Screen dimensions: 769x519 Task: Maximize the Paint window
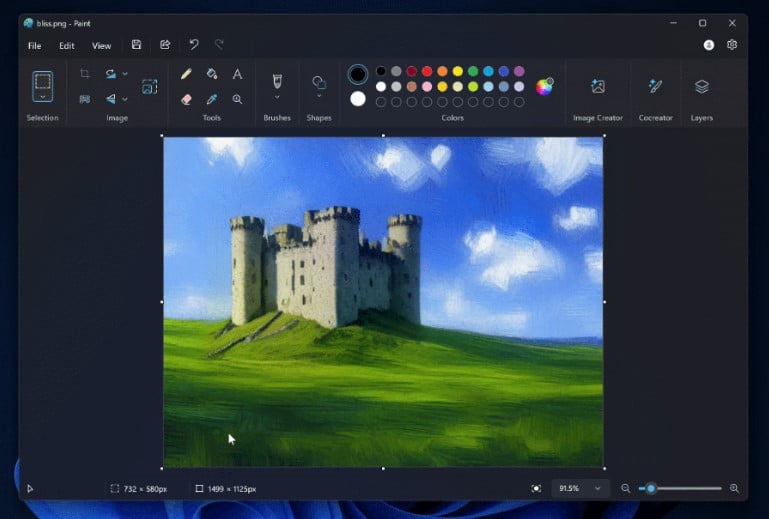(x=702, y=23)
